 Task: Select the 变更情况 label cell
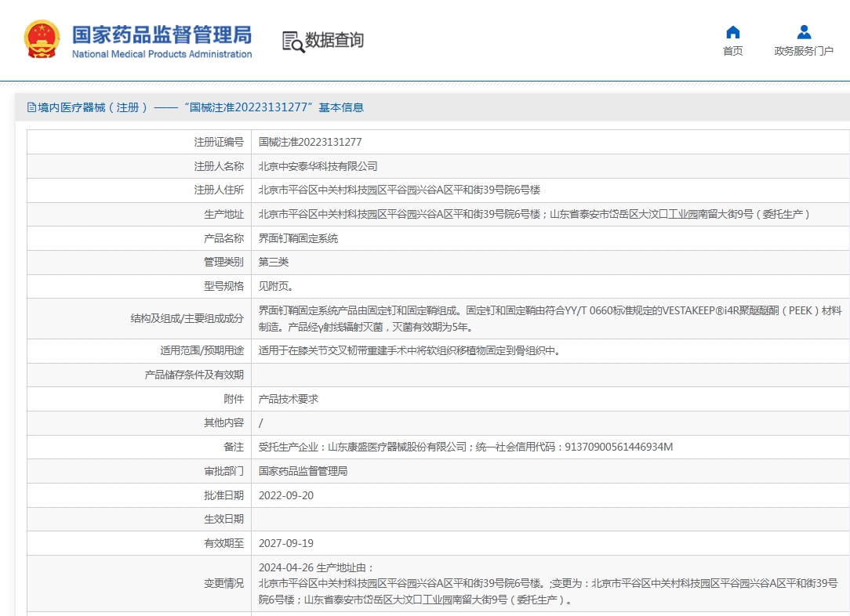click(x=140, y=584)
